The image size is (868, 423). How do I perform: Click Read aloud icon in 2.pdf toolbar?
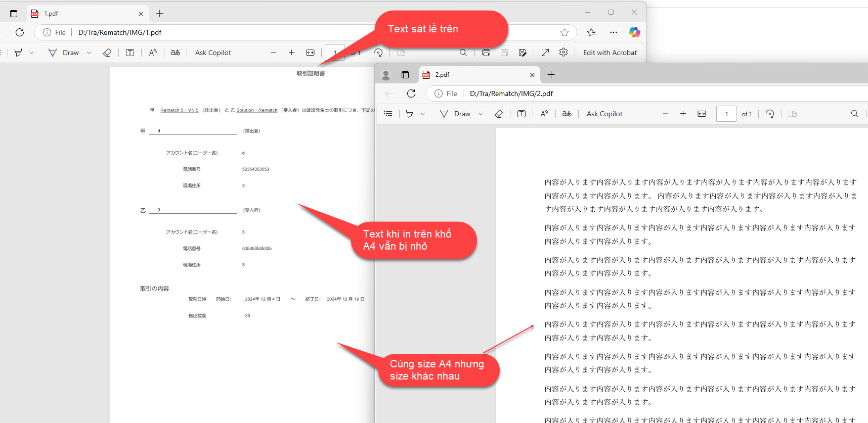pos(544,114)
